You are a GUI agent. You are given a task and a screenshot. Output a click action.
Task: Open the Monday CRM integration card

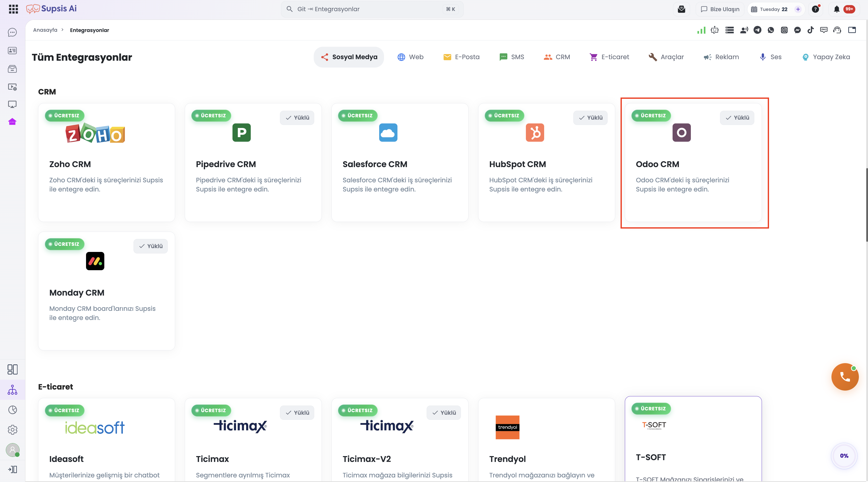[x=107, y=291]
